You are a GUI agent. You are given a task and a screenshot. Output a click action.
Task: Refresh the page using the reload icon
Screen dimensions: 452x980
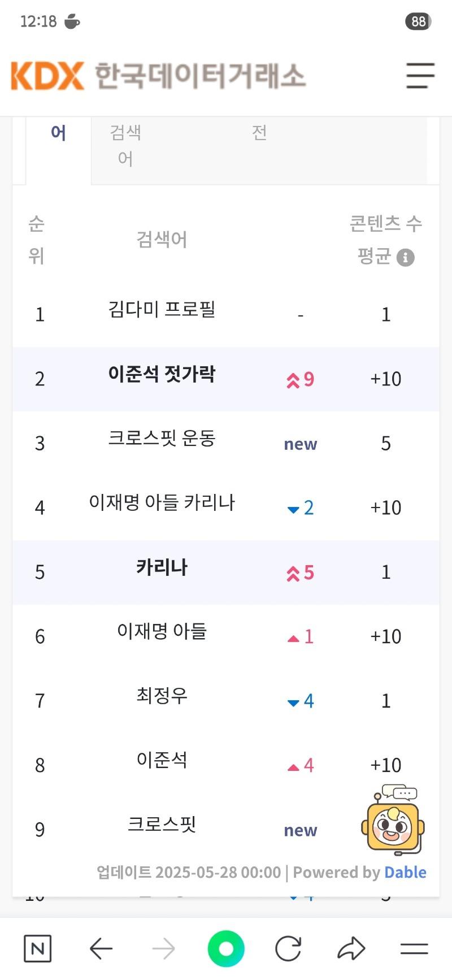coord(288,948)
